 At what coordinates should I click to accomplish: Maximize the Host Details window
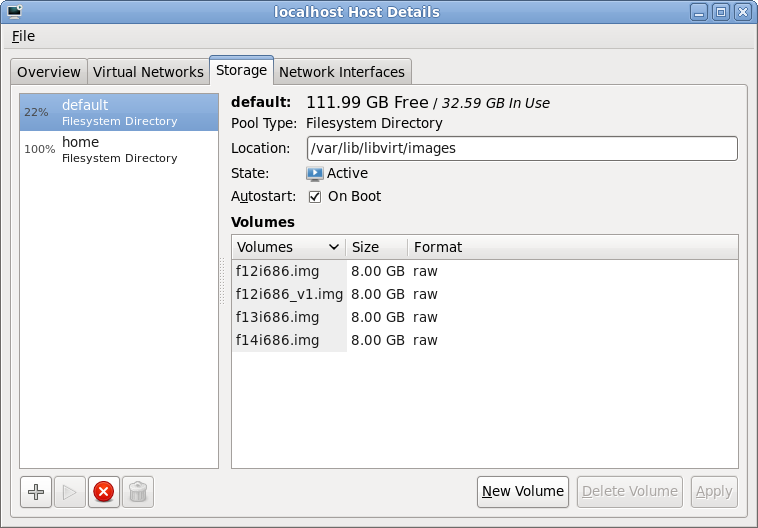(x=720, y=12)
